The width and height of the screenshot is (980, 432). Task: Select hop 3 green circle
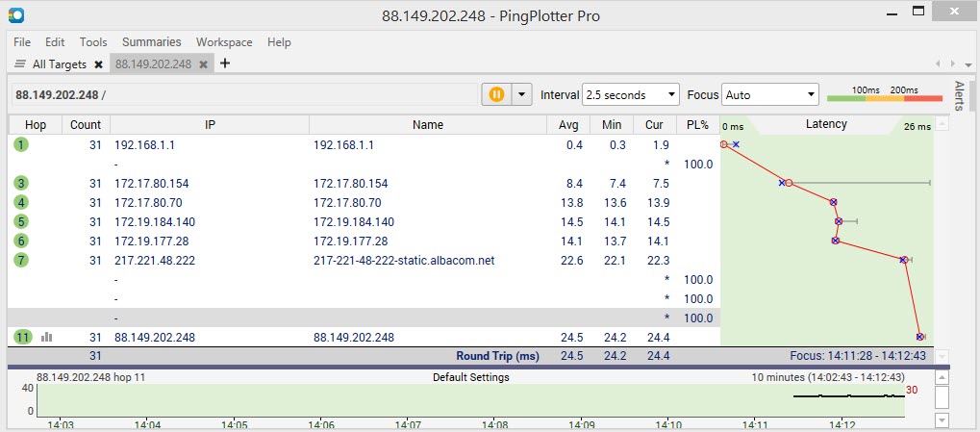point(22,183)
